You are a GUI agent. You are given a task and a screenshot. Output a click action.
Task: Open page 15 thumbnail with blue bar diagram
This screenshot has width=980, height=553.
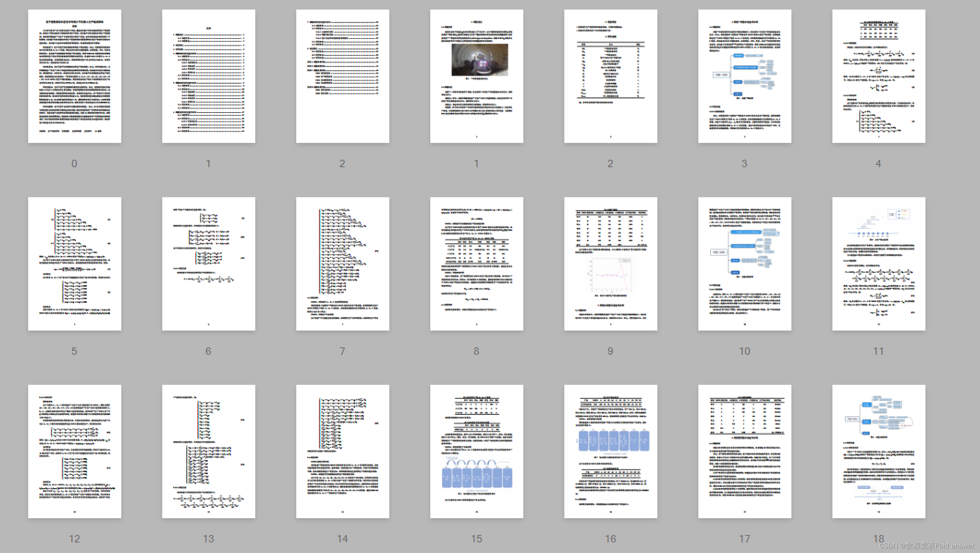coord(476,451)
